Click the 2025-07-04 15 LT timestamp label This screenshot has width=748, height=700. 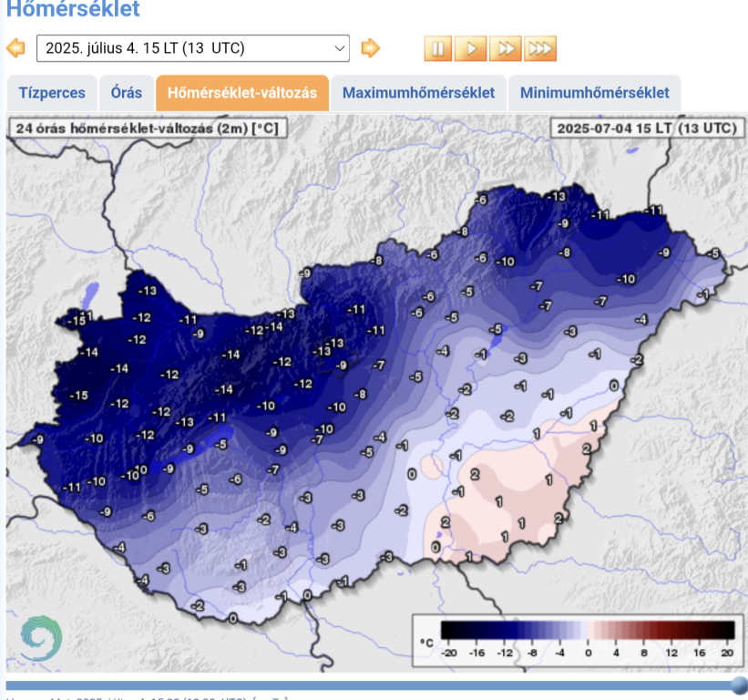coord(646,129)
